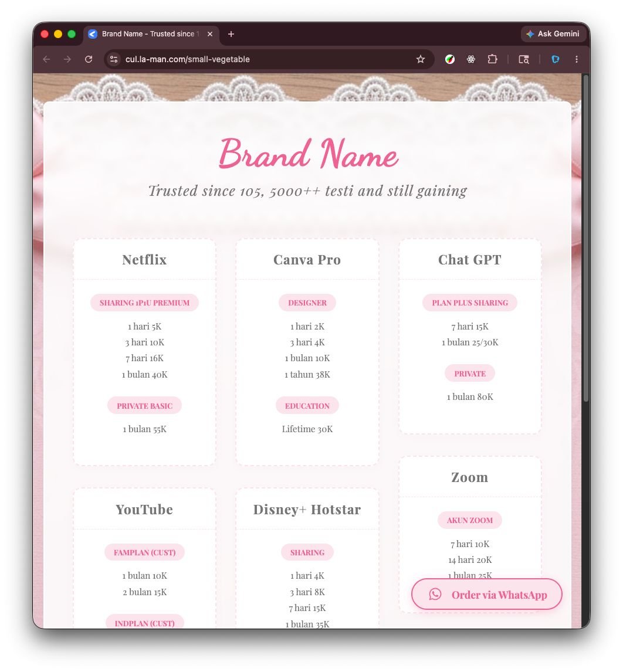Click Canva 3 hari 4K price
This screenshot has width=623, height=672.
coord(307,342)
